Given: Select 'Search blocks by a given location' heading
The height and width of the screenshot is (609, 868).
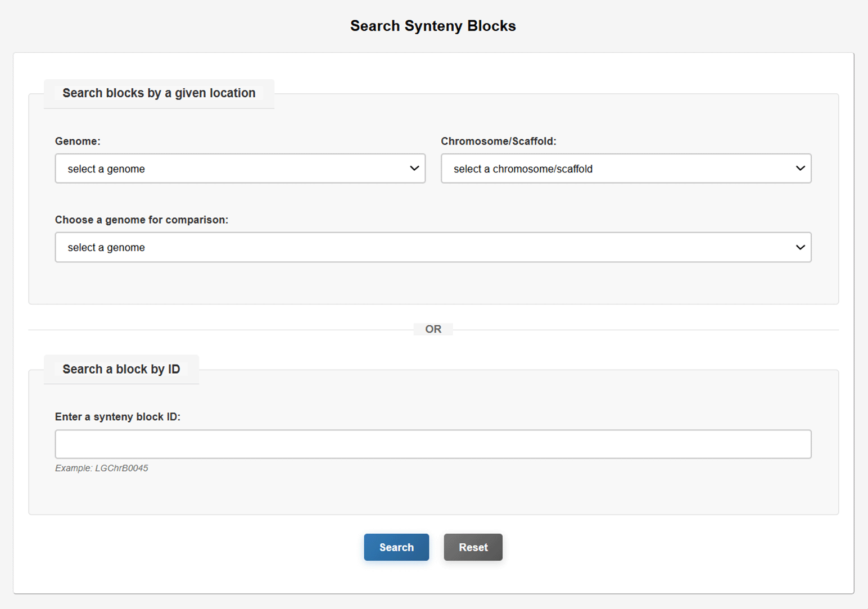Looking at the screenshot, I should coord(159,93).
